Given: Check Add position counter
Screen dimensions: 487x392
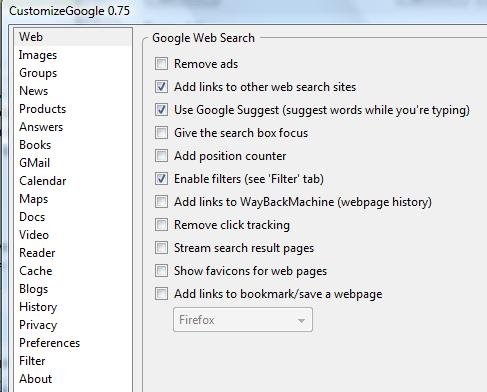Looking at the screenshot, I should click(x=161, y=156).
